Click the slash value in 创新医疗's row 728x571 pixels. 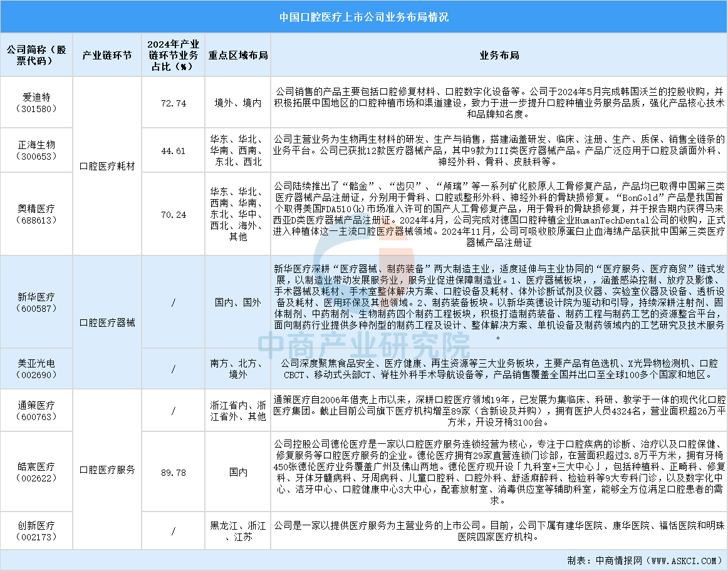[173, 532]
